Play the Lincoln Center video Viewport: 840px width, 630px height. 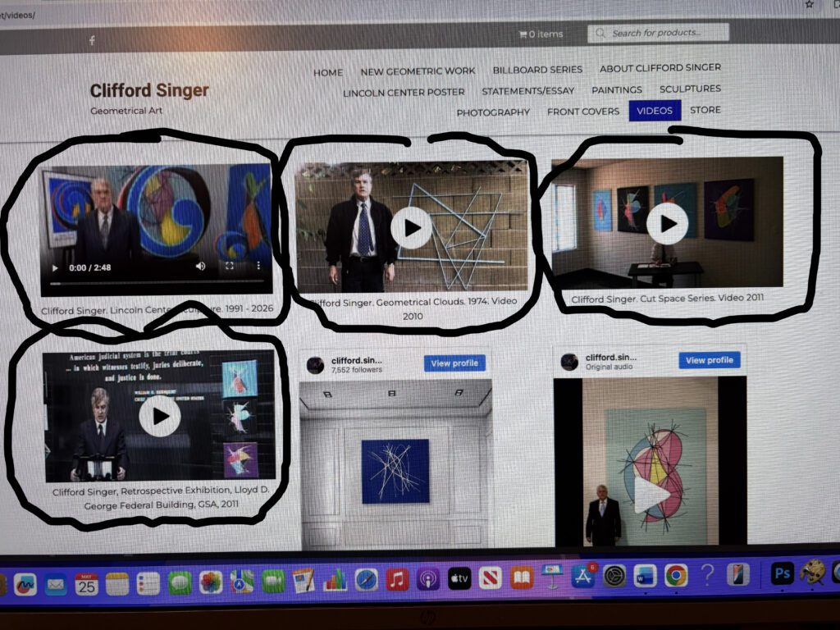(x=55, y=268)
